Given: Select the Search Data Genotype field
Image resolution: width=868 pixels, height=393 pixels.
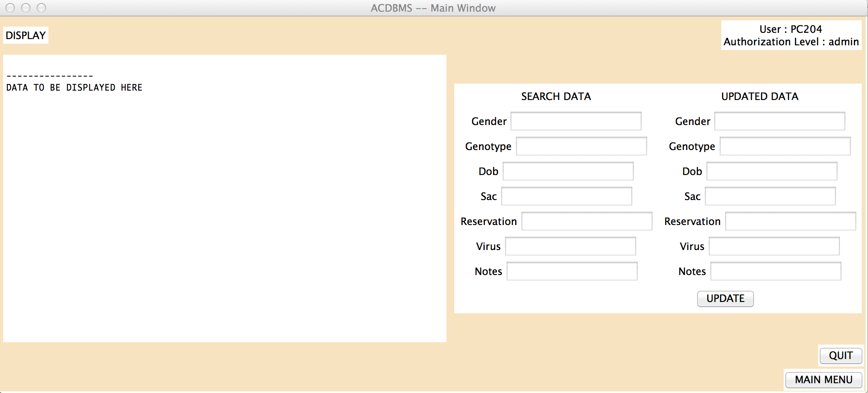Looking at the screenshot, I should [x=581, y=146].
